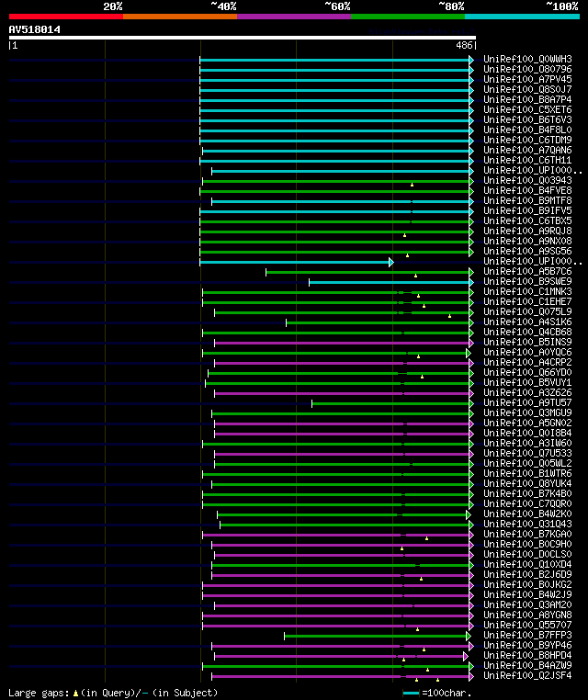Select the UniRef100_Q66YD0 label
The image size is (588, 700).
tap(527, 373)
